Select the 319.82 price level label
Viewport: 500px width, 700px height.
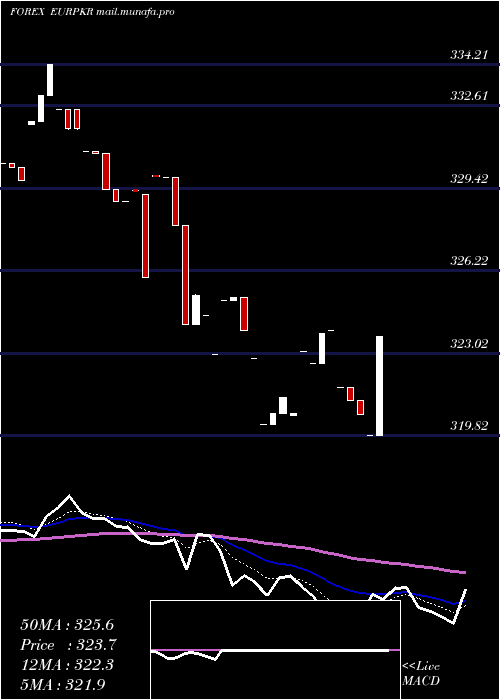click(469, 426)
